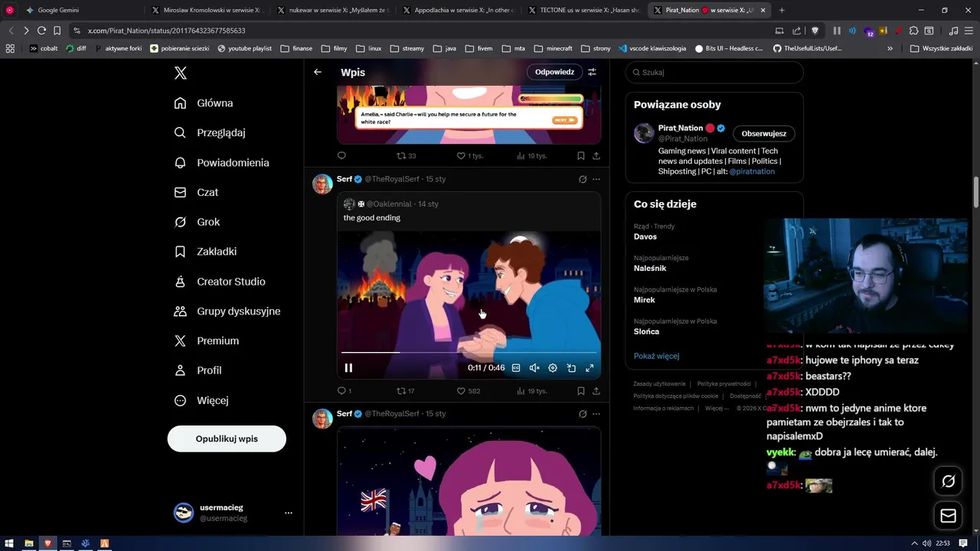Open the reply sorting options beside Odpowiedz

592,72
